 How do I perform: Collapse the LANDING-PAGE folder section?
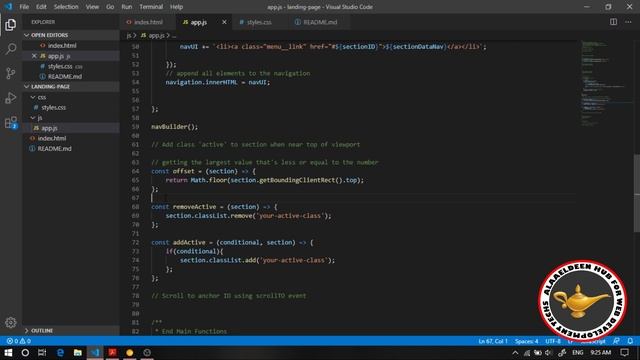[71, 87]
